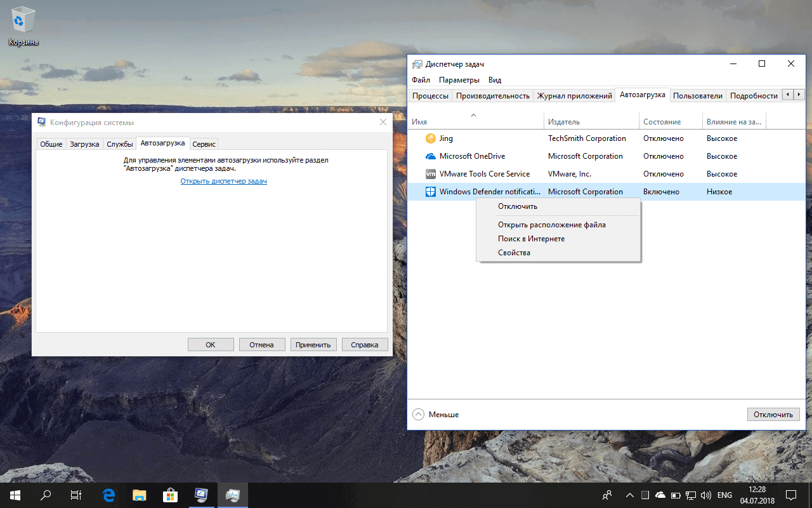Collapse Task Manager with Меньше

pos(436,415)
